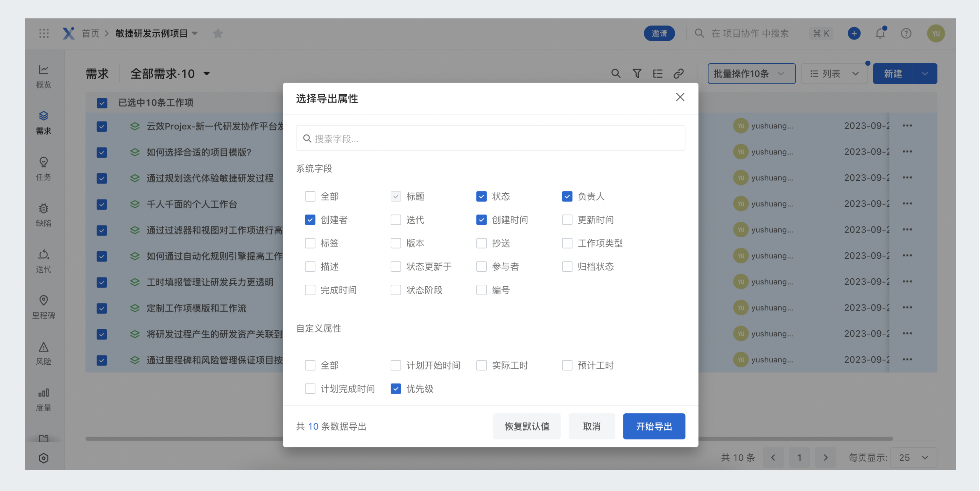This screenshot has height=491, width=980.
Task: Check the 迭代 field
Action: click(396, 220)
